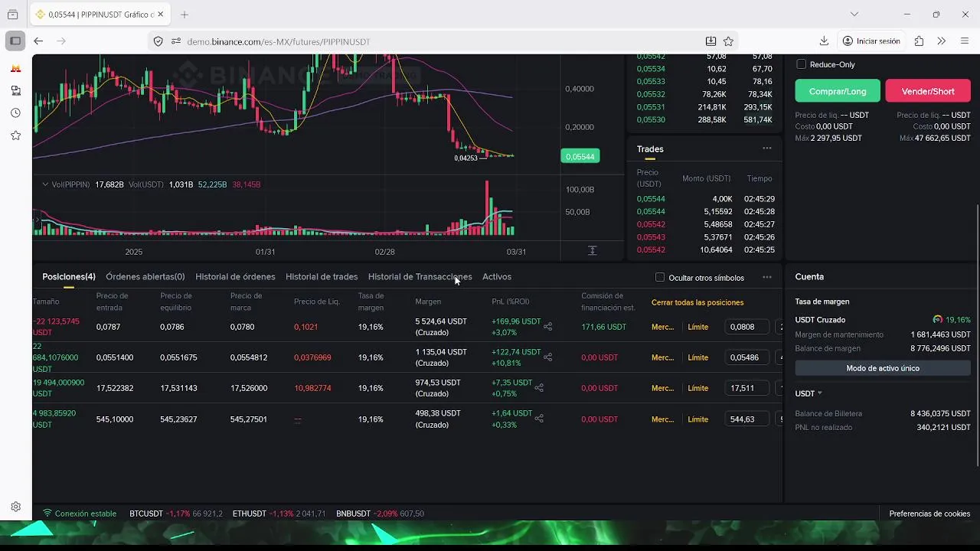Click the Modo de activo único button

point(883,368)
